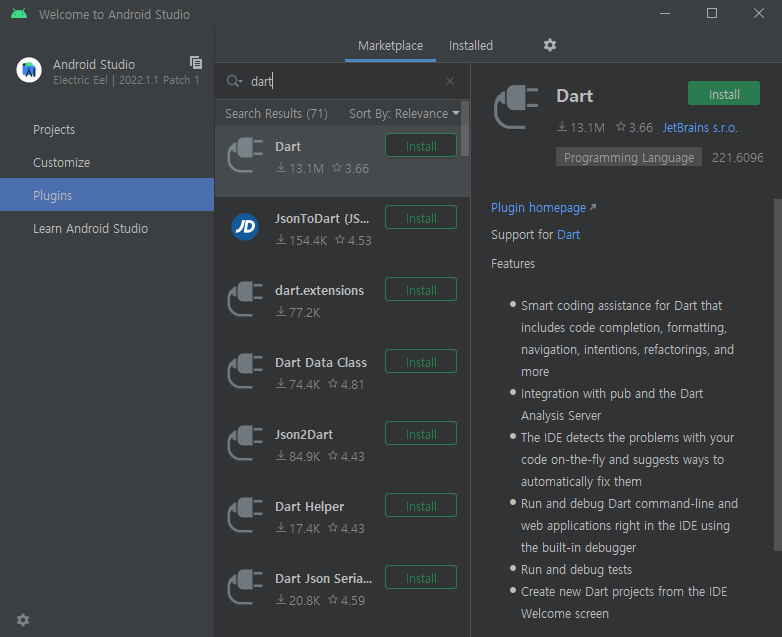This screenshot has height=637, width=782.
Task: Open the JetBrains s.r.o. vendor link
Action: click(x=700, y=128)
